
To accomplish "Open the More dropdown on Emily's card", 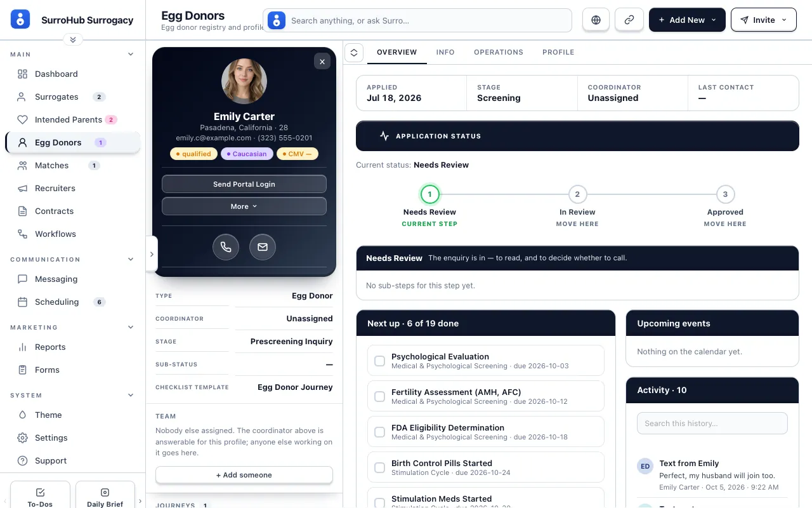I will point(244,206).
